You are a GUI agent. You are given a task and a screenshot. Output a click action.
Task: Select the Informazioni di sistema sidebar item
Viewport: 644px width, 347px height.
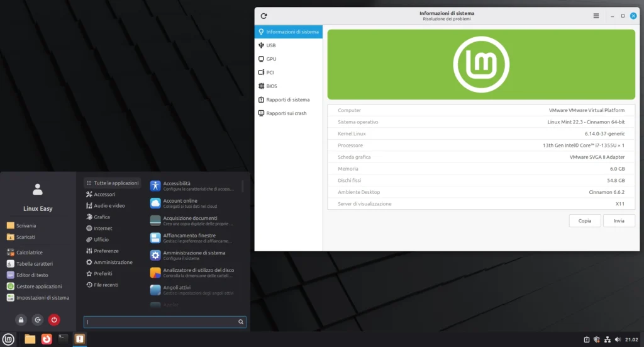tap(288, 31)
